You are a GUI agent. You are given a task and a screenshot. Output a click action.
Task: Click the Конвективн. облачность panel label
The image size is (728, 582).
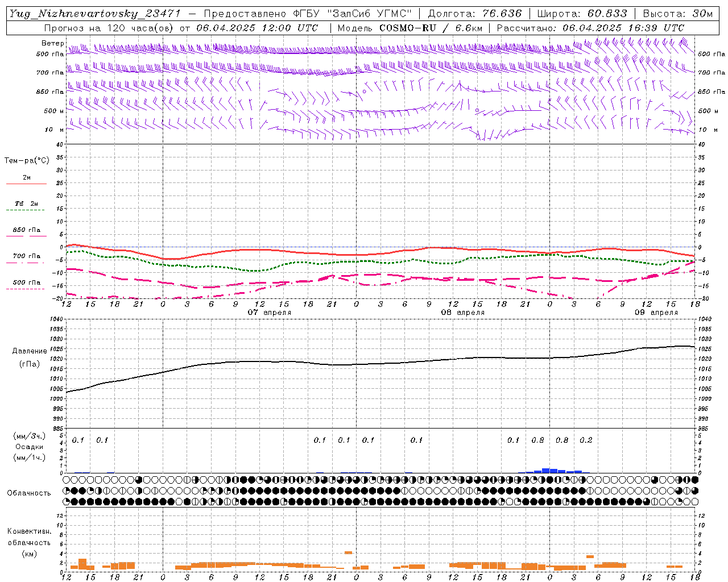[x=29, y=537]
